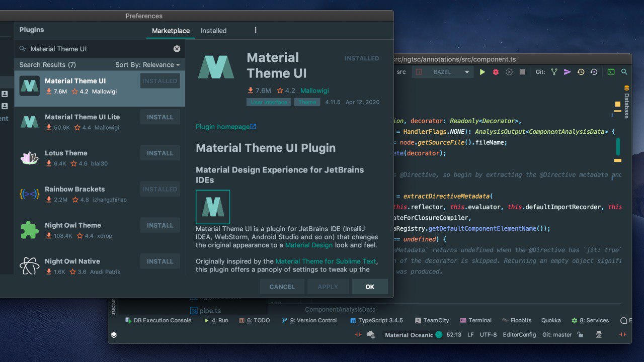The image size is (644, 362).
Task: Click pipe.ts file in project tree
Action: pyautogui.click(x=210, y=311)
